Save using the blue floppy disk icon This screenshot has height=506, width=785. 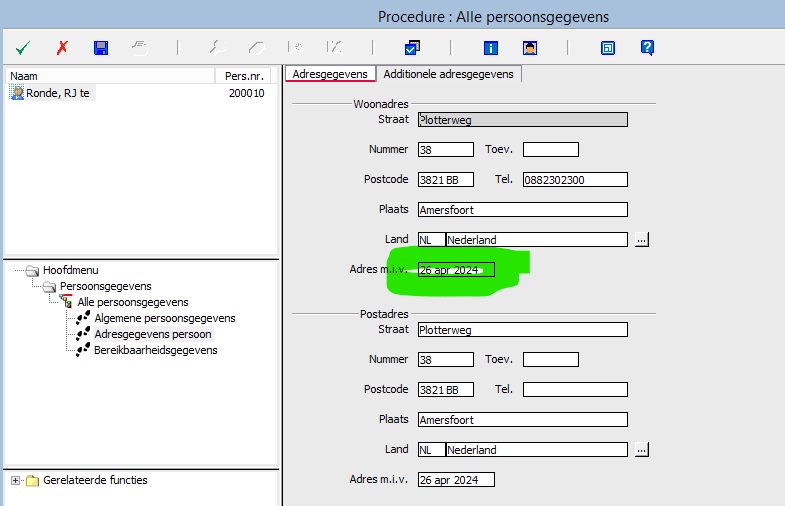tap(101, 48)
